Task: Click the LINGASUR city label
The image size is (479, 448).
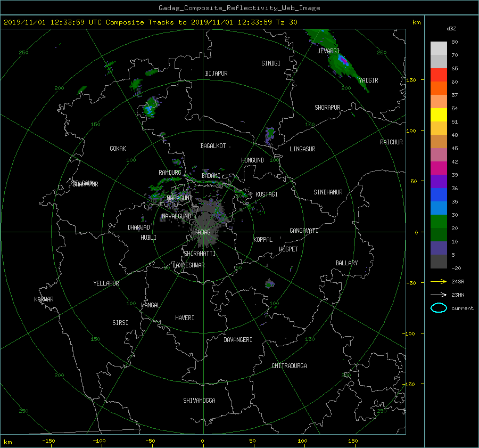Action: [302, 149]
